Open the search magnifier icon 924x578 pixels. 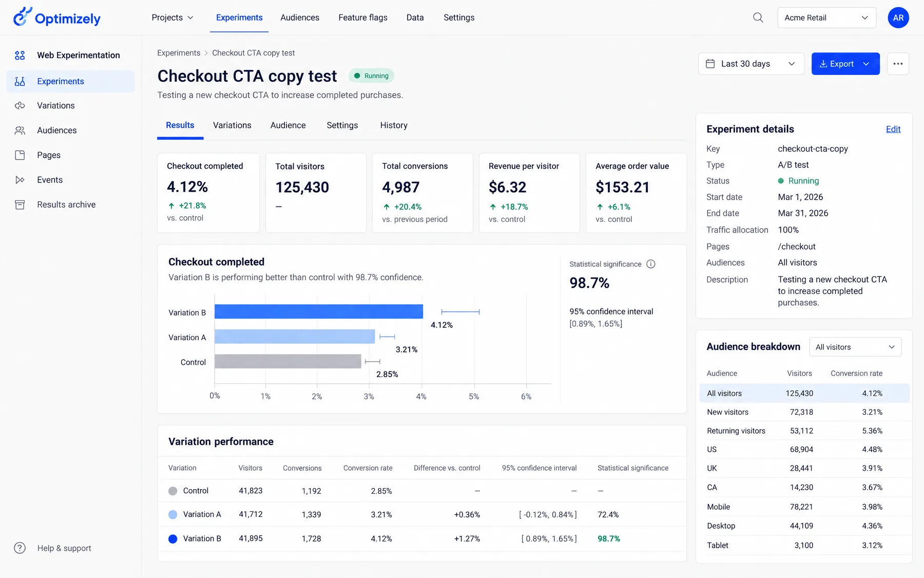tap(758, 17)
